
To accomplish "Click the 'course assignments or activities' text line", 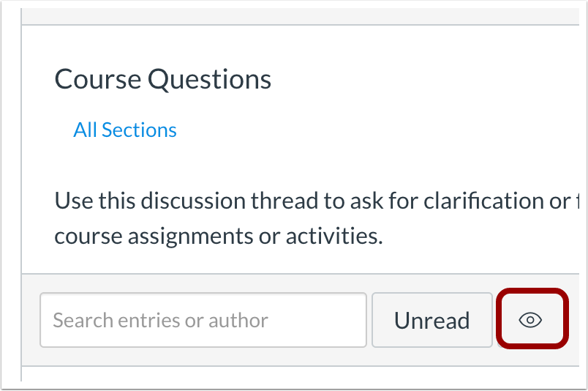I will click(x=219, y=237).
